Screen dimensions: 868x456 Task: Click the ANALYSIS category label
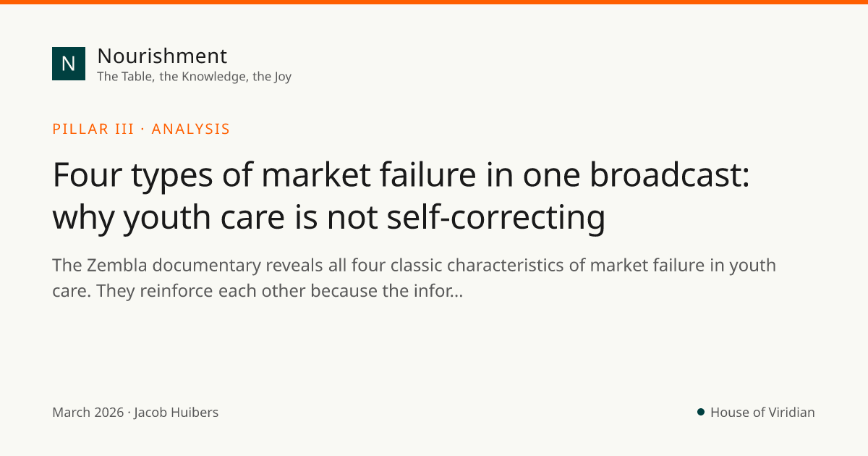click(191, 129)
